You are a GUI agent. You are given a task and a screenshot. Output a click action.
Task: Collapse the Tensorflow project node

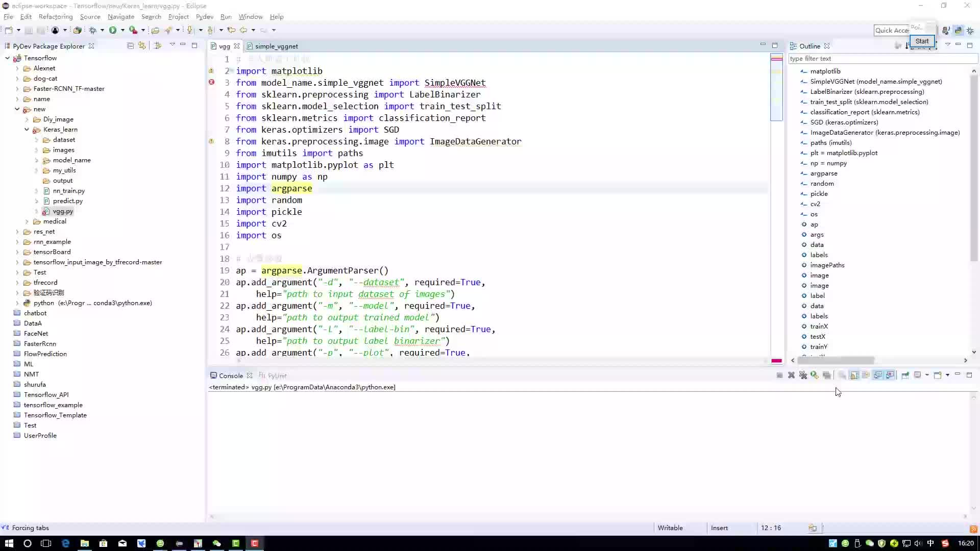pos(8,58)
